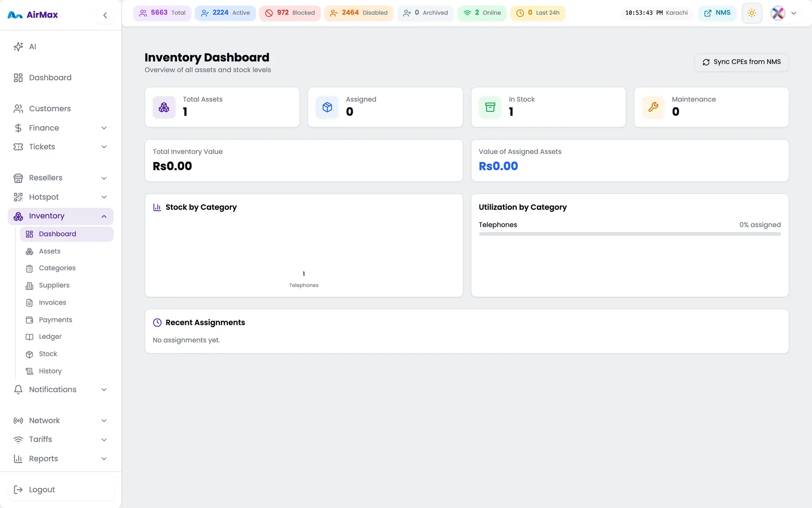Expand the Network menu chevron
The height and width of the screenshot is (508, 812).
pyautogui.click(x=104, y=421)
